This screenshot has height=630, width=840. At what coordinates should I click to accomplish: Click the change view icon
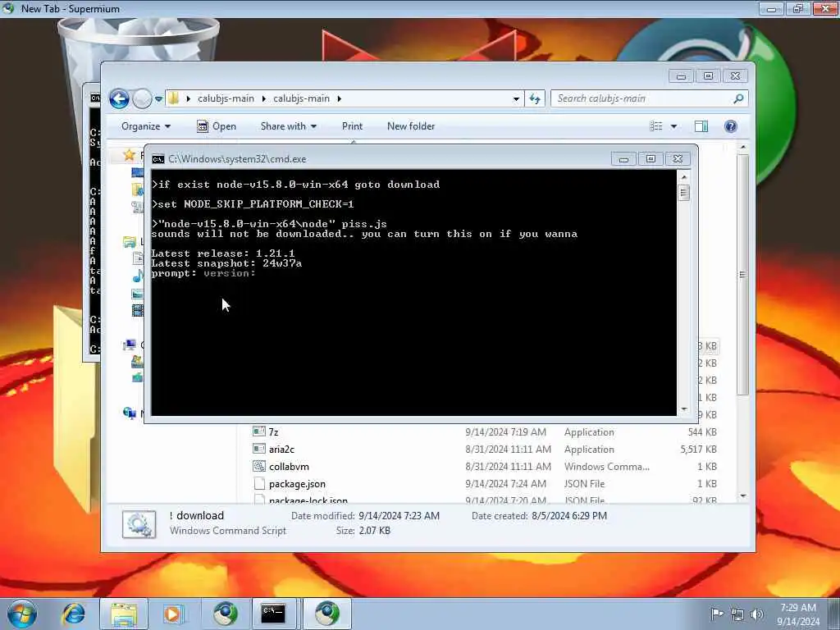[655, 126]
